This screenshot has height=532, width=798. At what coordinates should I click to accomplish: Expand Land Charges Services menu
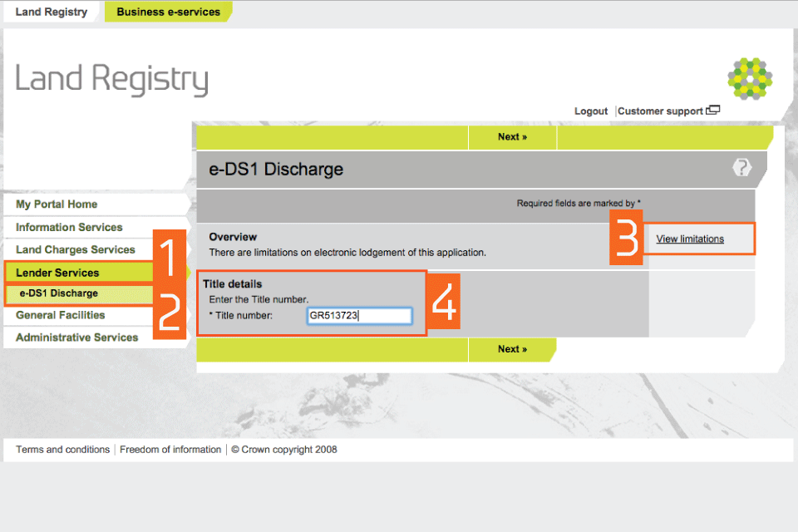click(x=76, y=249)
